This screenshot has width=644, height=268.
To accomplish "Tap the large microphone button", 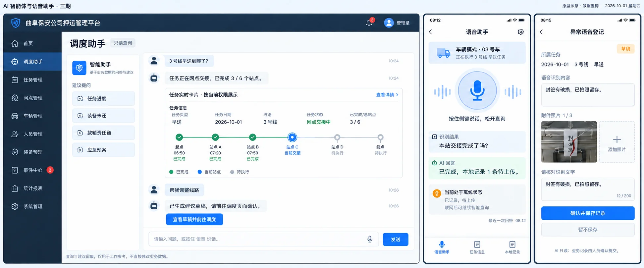I will pos(477,90).
